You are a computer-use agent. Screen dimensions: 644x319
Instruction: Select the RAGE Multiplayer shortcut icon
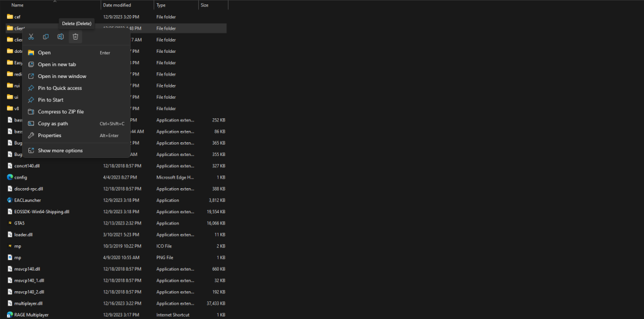pyautogui.click(x=9, y=315)
